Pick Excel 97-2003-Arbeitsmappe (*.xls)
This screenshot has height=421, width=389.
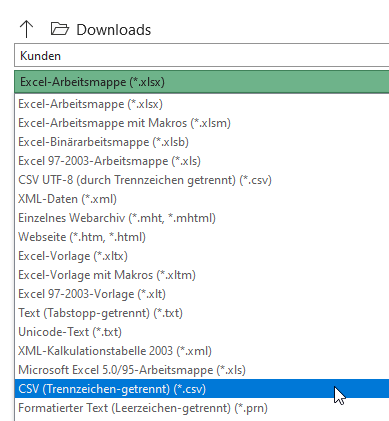(202, 161)
